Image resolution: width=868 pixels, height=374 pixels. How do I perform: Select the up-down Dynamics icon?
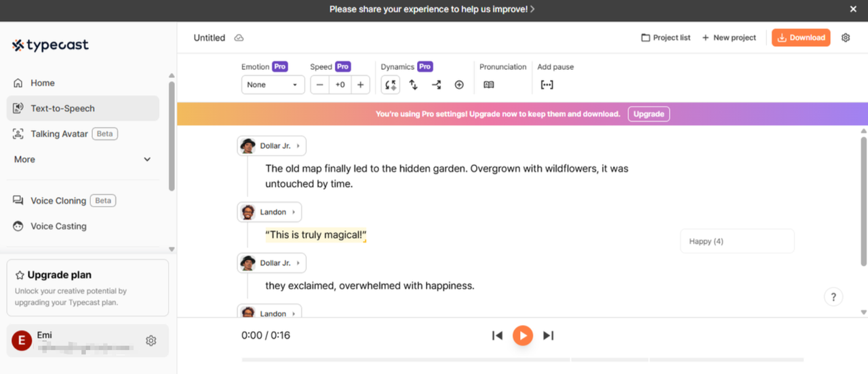click(x=413, y=85)
